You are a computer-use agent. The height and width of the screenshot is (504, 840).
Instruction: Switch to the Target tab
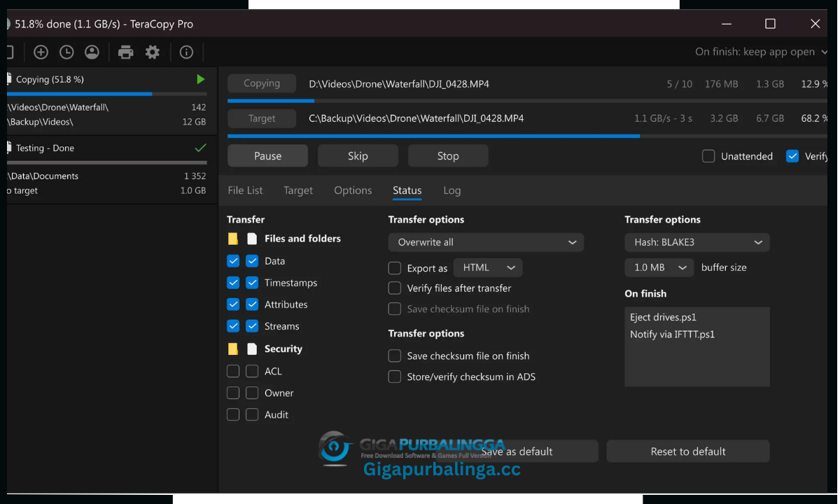click(x=298, y=190)
